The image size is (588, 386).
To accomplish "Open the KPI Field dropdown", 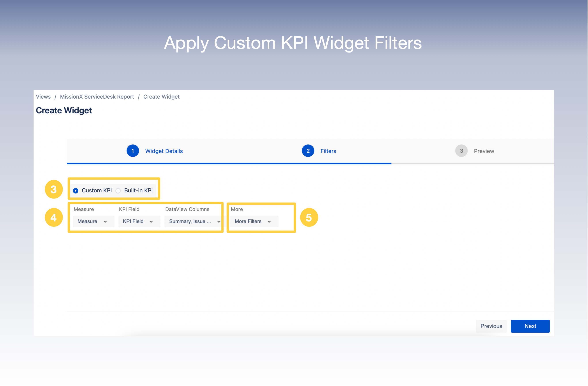I will coord(139,221).
